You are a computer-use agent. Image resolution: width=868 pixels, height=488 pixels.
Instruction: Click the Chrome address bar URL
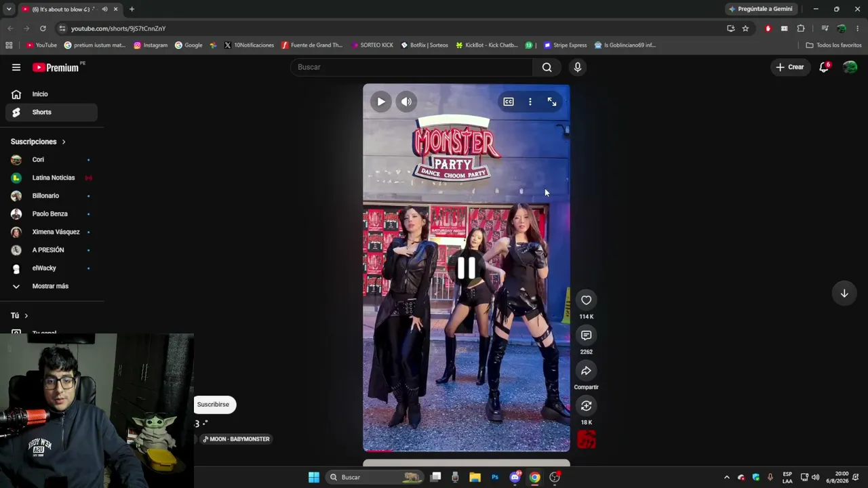click(x=118, y=28)
